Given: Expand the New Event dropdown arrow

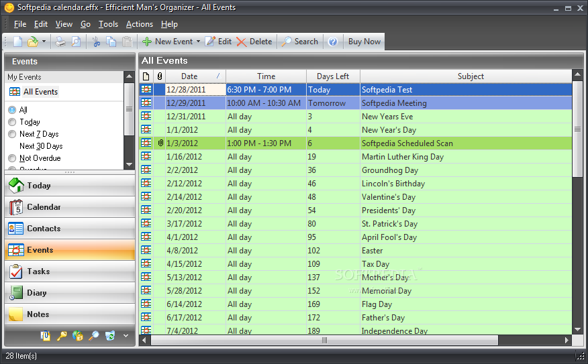Looking at the screenshot, I should (199, 42).
